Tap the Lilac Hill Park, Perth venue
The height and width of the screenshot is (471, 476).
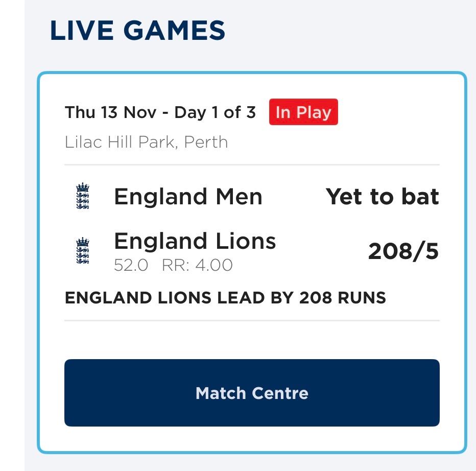147,142
